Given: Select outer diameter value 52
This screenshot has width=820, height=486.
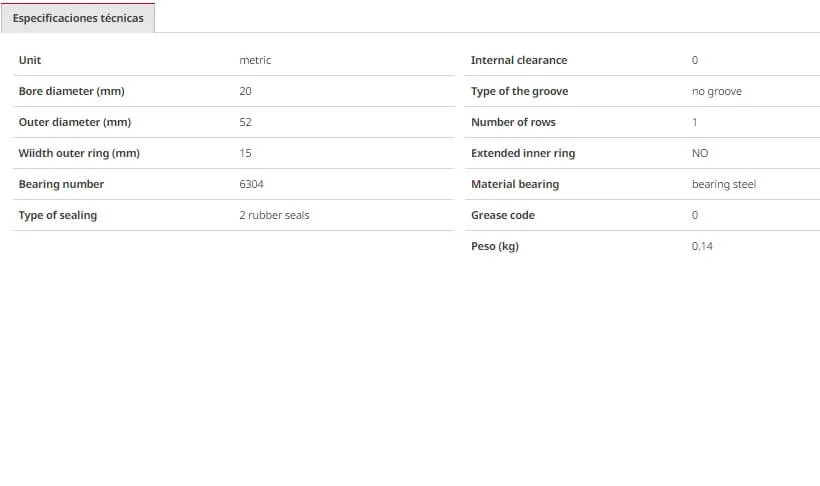Looking at the screenshot, I should (245, 122).
